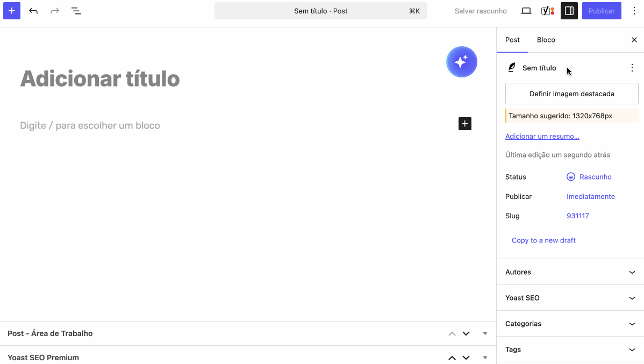
Task: Switch to the Bloco tab
Action: tap(546, 40)
